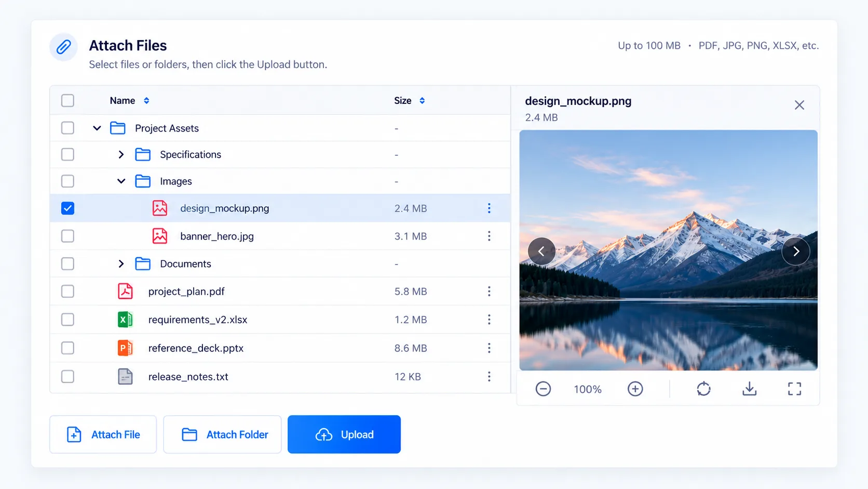This screenshot has height=489, width=868.
Task: Click the 100% zoom level value
Action: coord(588,389)
